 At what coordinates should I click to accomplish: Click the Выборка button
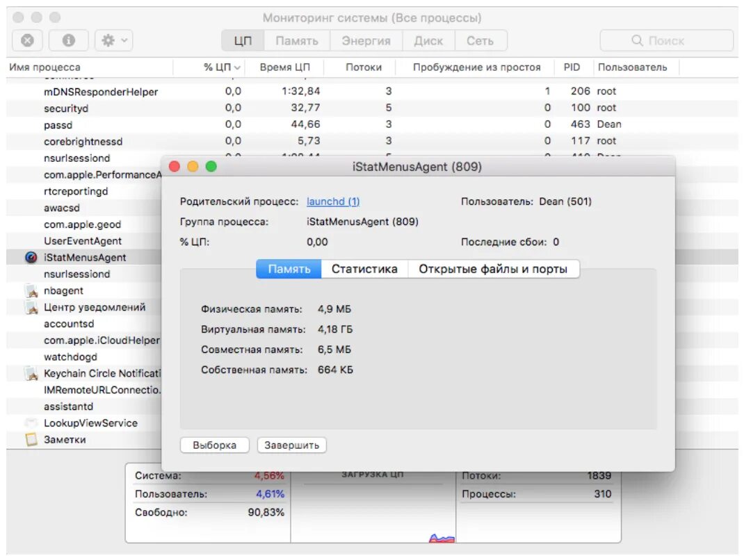coord(214,445)
